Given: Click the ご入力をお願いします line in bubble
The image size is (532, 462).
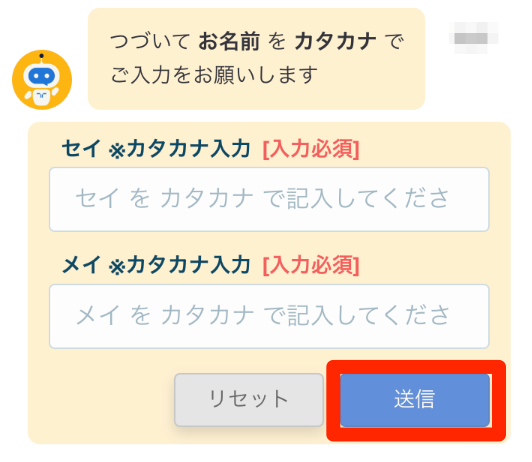Looking at the screenshot, I should (x=214, y=75).
